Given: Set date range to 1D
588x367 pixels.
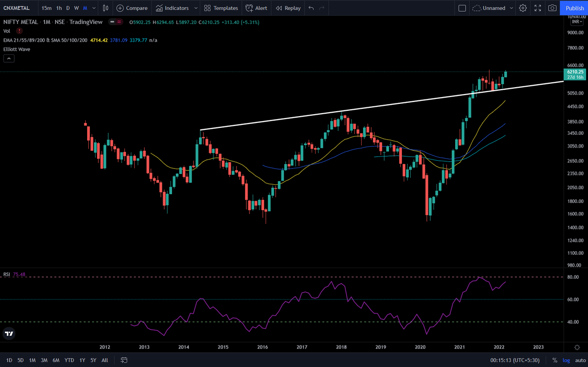Looking at the screenshot, I should 9,360.
